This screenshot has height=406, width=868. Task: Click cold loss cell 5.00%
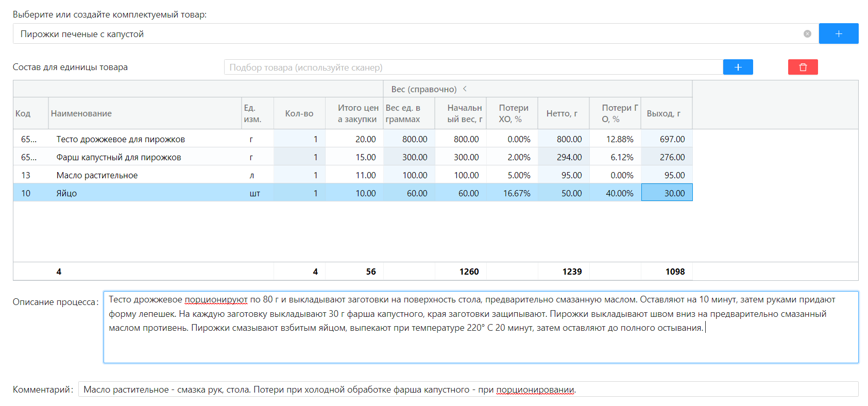(x=512, y=175)
